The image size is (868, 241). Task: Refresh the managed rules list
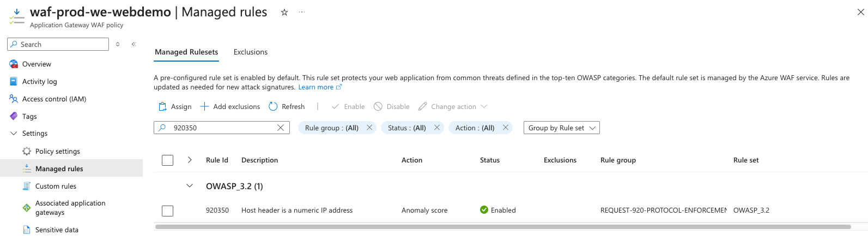click(287, 106)
